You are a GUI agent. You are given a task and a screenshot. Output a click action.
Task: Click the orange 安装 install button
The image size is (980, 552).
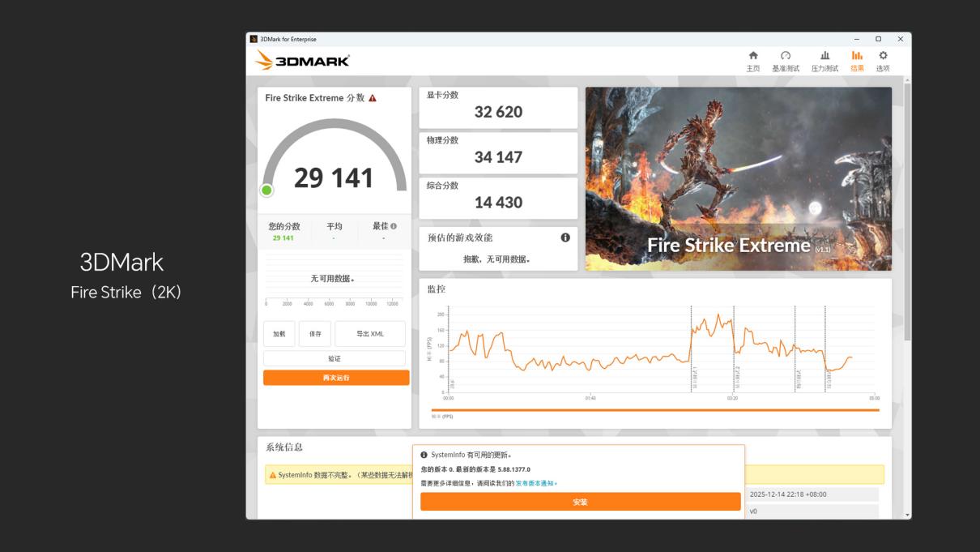(580, 502)
